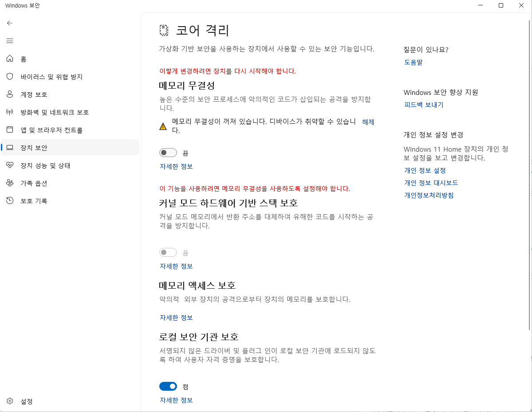Open the 개인 정보 대시보드 link
The image size is (532, 412).
pos(431,182)
